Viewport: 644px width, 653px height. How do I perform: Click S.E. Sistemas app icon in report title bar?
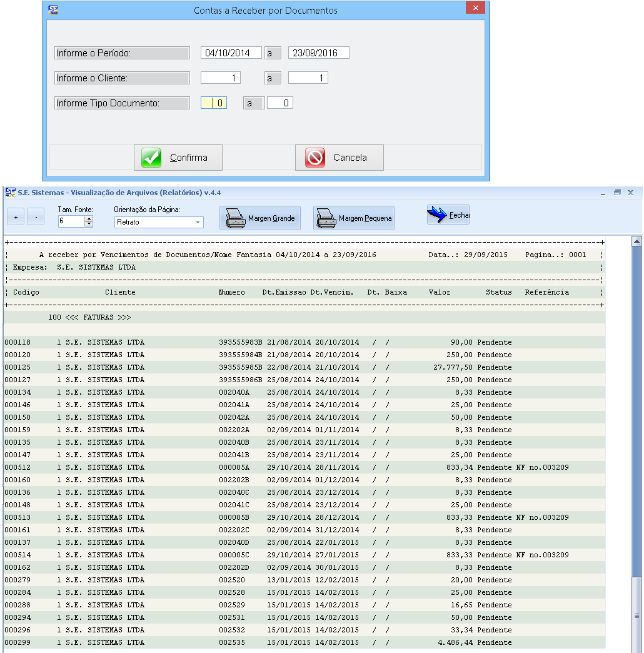(x=9, y=192)
